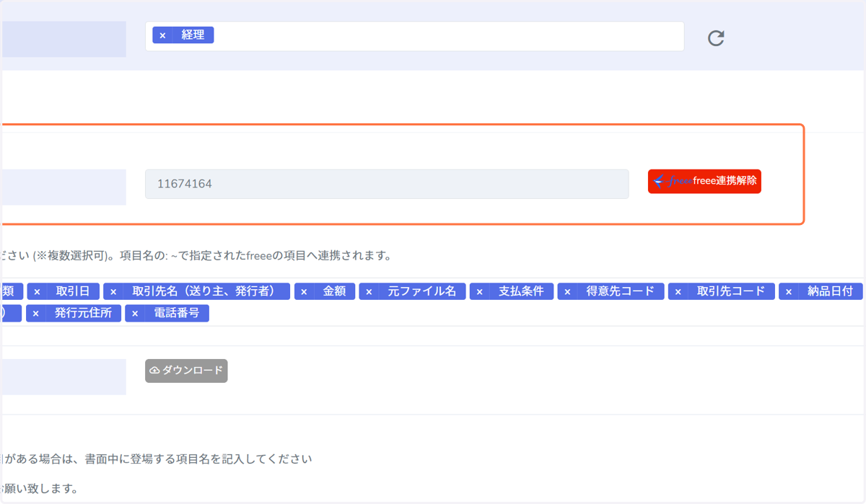Click the 得意先コード tag label
This screenshot has height=504, width=866.
[x=621, y=291]
